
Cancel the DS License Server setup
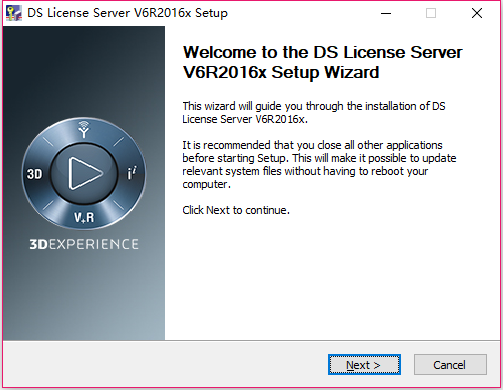(450, 365)
